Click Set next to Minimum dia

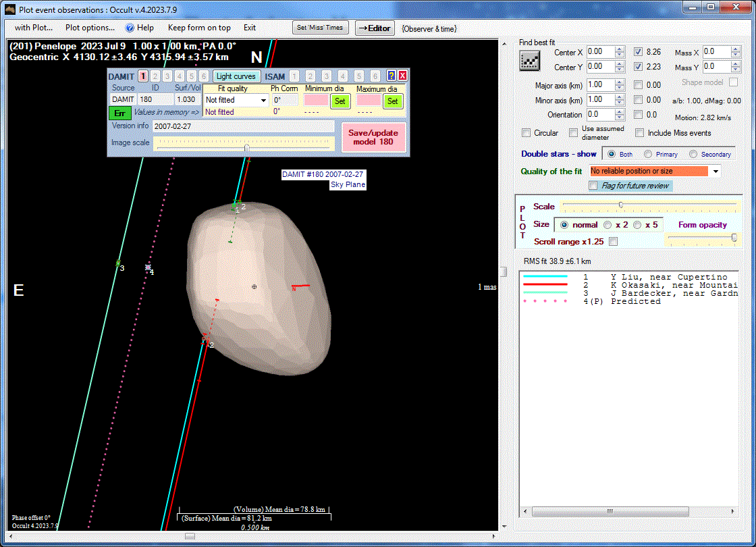340,101
